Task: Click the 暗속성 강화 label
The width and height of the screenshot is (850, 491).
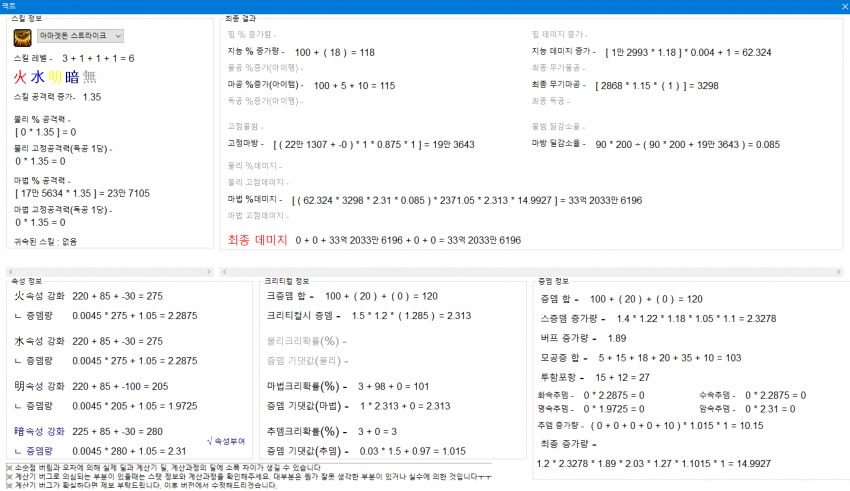Action: click(x=38, y=432)
